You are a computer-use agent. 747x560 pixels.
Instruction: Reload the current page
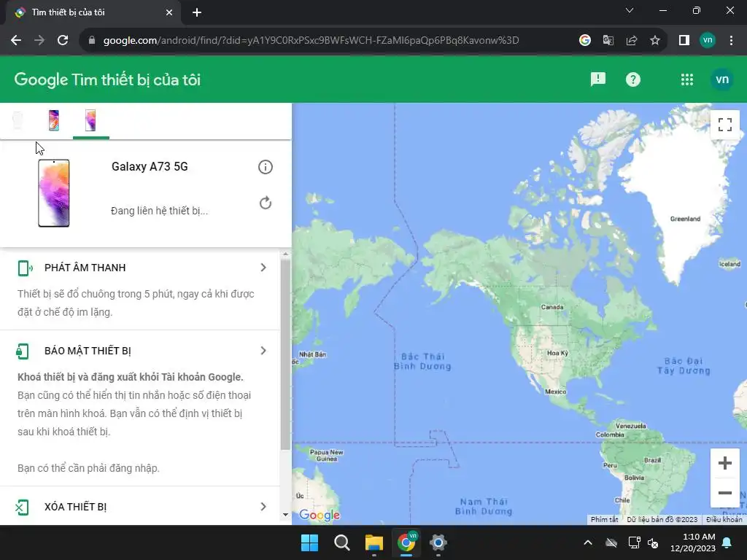coord(63,40)
